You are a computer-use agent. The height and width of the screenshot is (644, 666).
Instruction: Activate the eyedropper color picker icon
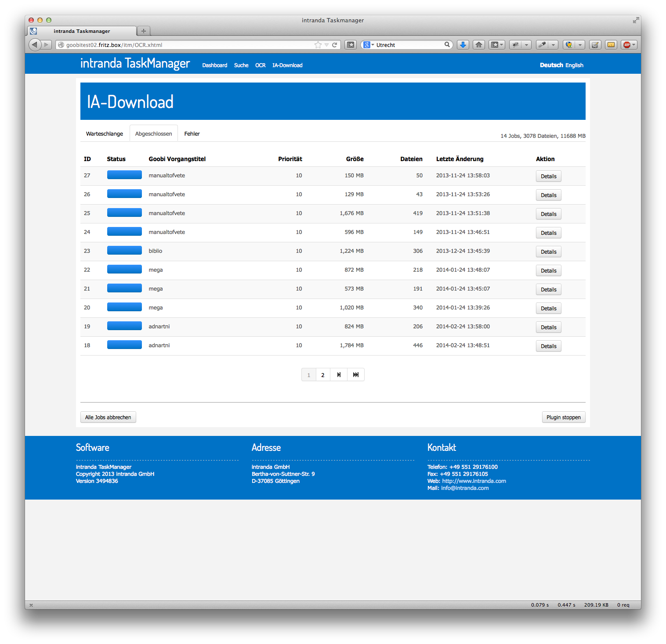[542, 45]
